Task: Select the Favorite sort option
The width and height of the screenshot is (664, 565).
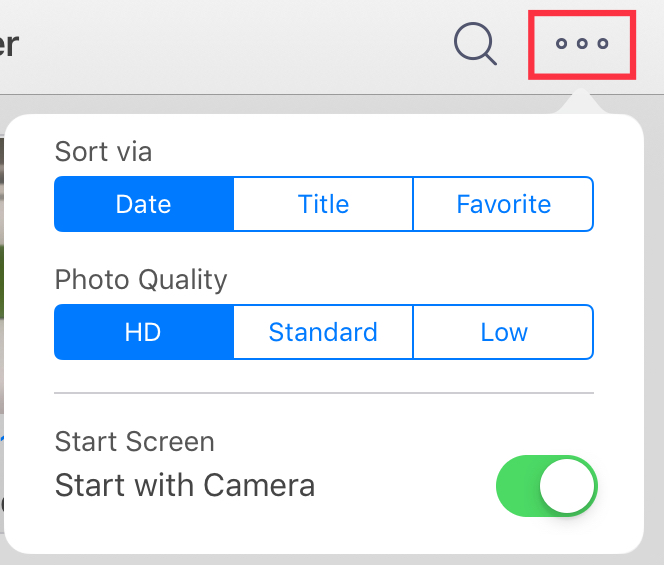Action: pos(503,204)
